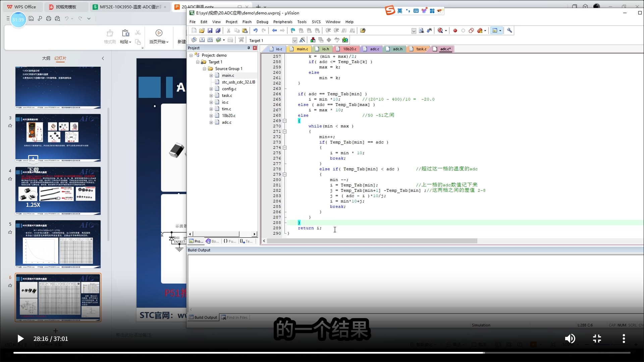Open Options for Target magic wand icon
The image size is (644, 362).
(x=302, y=40)
